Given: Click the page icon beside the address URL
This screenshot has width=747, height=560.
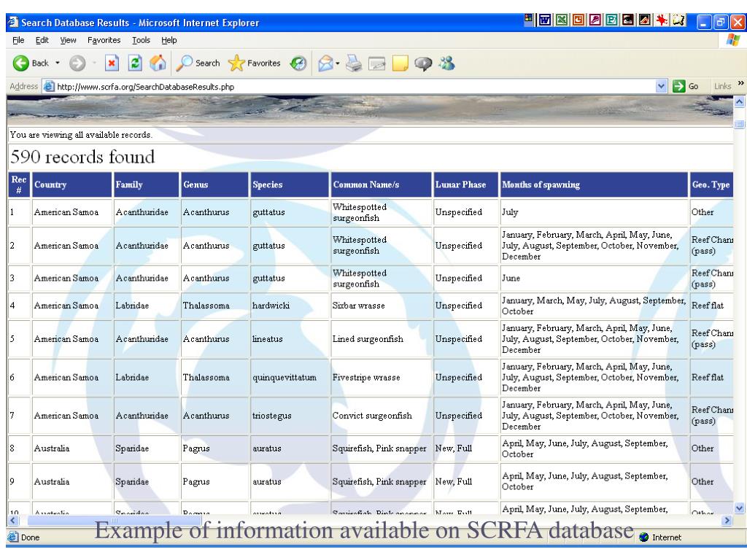Looking at the screenshot, I should (x=49, y=86).
